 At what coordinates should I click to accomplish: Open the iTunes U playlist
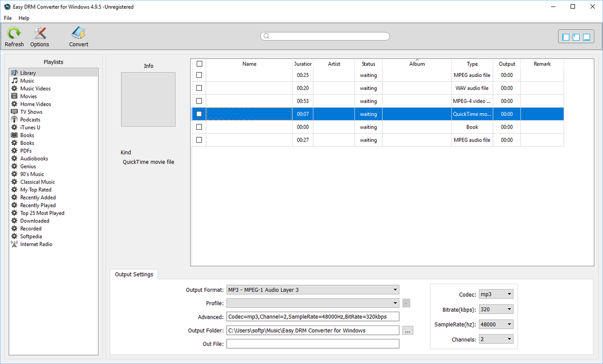click(x=30, y=127)
